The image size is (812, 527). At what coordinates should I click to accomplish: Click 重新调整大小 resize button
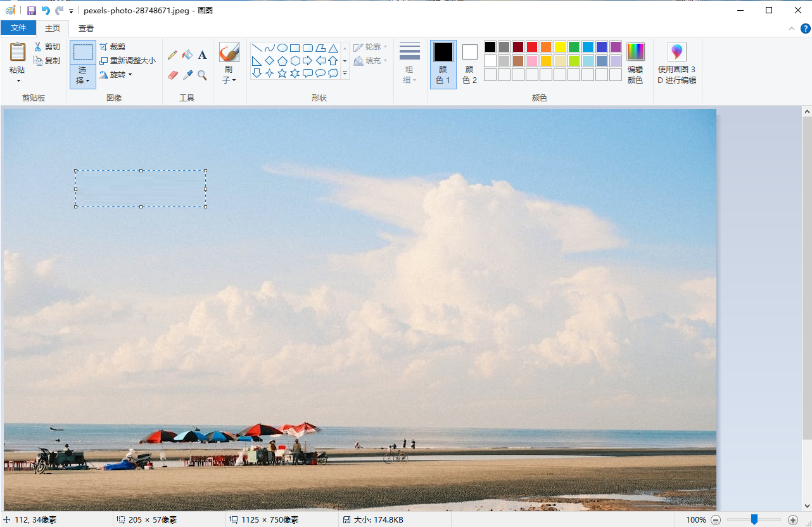[x=128, y=61]
